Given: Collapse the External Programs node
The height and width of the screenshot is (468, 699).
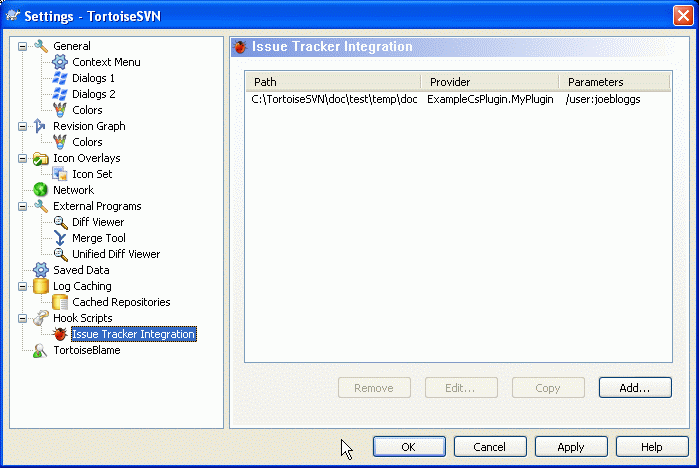Looking at the screenshot, I should point(22,206).
